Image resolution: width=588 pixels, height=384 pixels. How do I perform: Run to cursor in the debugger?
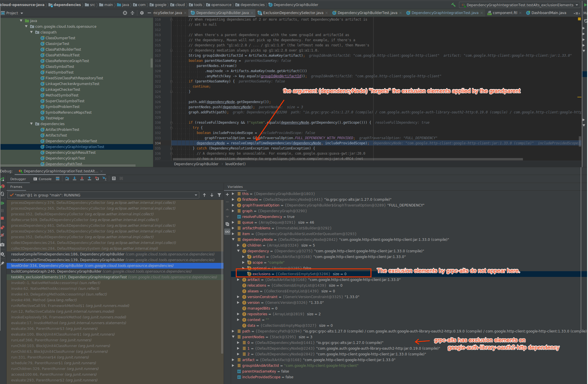point(104,178)
